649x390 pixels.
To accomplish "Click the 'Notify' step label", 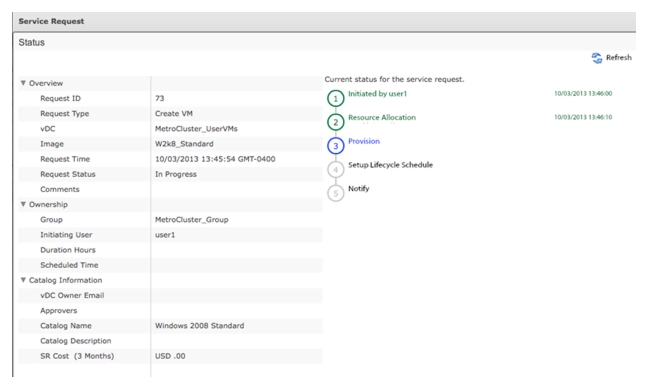I will click(358, 189).
